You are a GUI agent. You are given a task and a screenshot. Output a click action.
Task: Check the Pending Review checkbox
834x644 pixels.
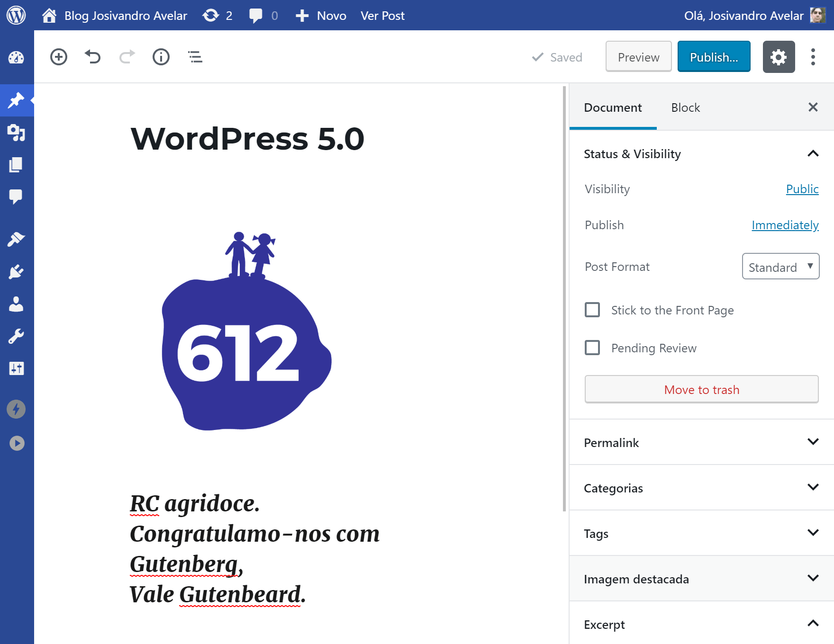(592, 348)
